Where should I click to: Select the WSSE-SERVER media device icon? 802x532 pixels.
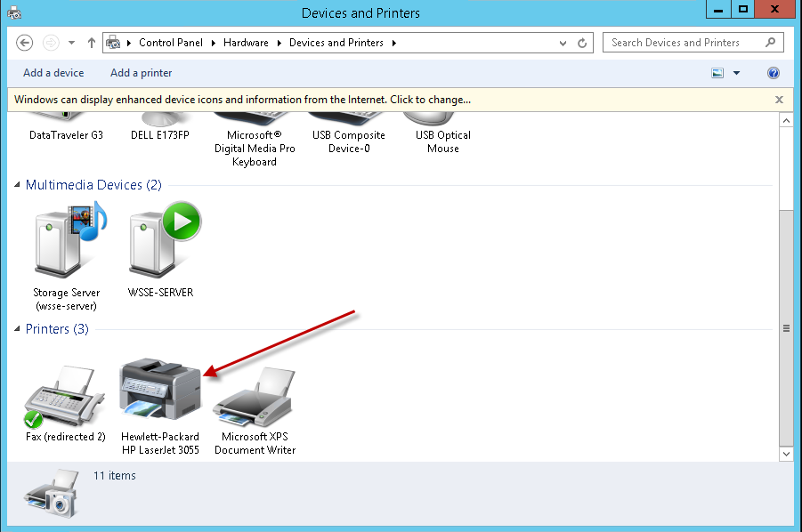(x=161, y=245)
